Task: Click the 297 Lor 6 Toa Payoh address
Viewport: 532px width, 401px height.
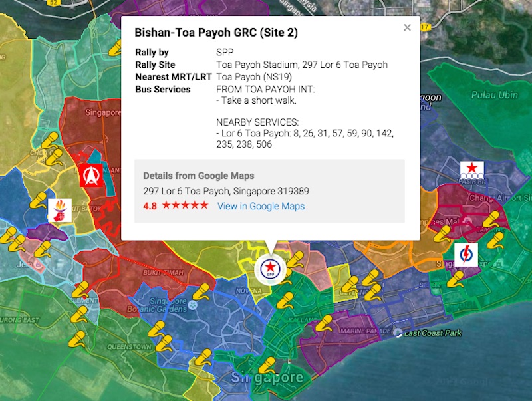Action: click(225, 191)
